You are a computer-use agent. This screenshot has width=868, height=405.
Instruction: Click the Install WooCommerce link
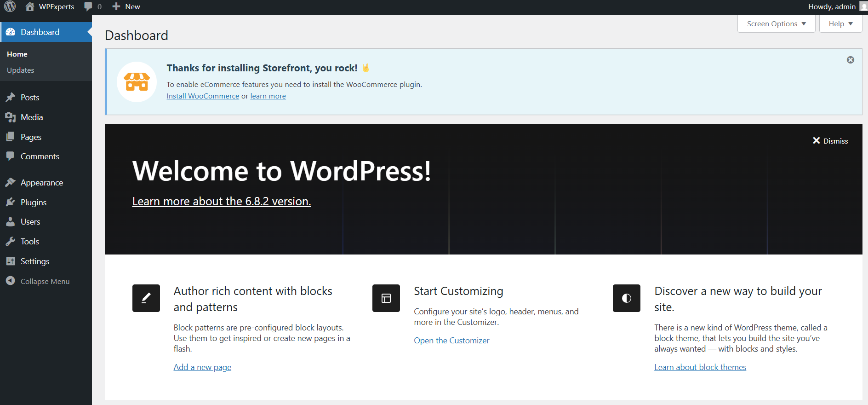coord(203,96)
